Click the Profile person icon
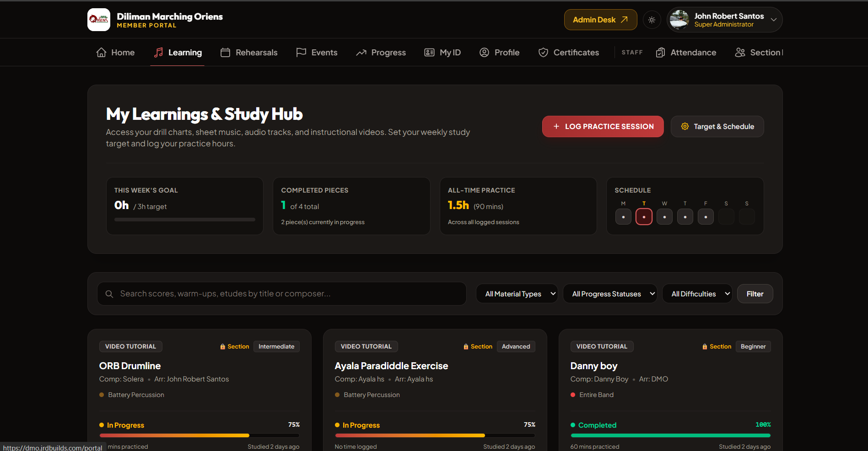This screenshot has width=868, height=451. pyautogui.click(x=484, y=52)
